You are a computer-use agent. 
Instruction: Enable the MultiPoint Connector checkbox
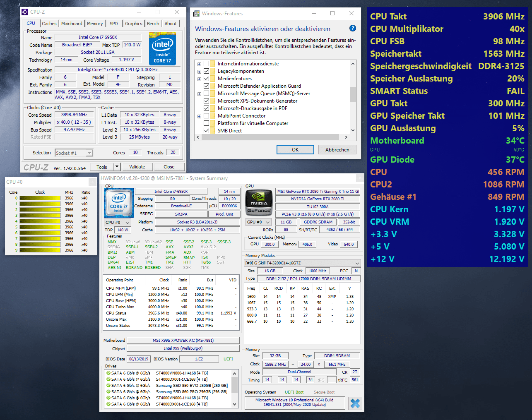206,116
